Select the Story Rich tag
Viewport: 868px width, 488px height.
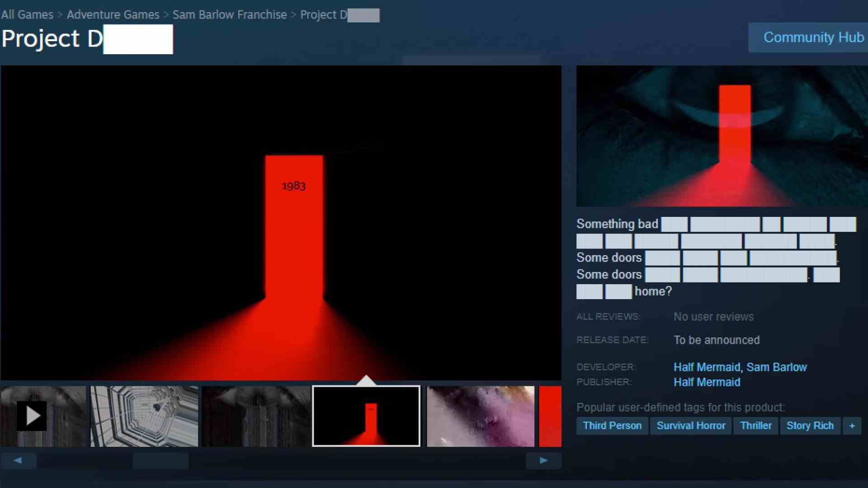(810, 425)
